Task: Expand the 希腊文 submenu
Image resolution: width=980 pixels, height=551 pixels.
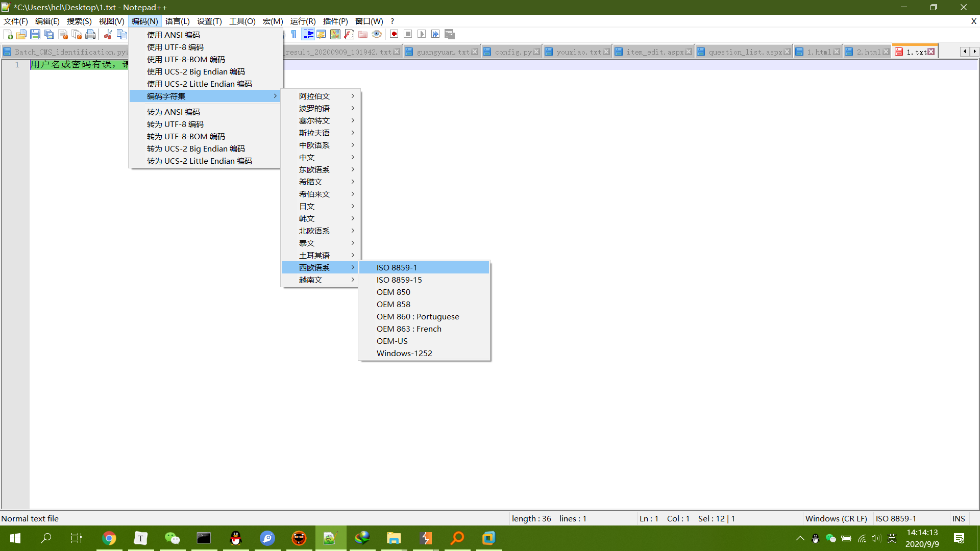Action: tap(321, 182)
